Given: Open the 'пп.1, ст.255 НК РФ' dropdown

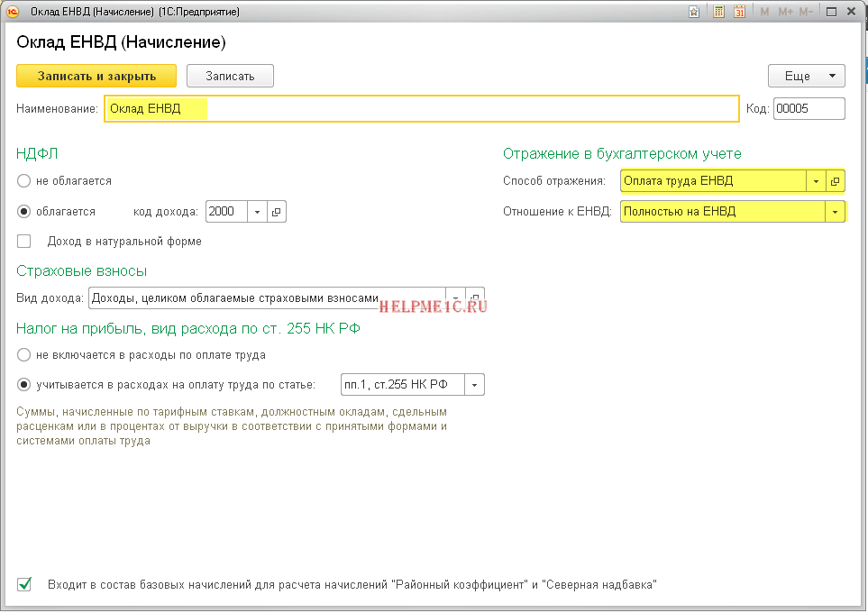Looking at the screenshot, I should pos(475,385).
